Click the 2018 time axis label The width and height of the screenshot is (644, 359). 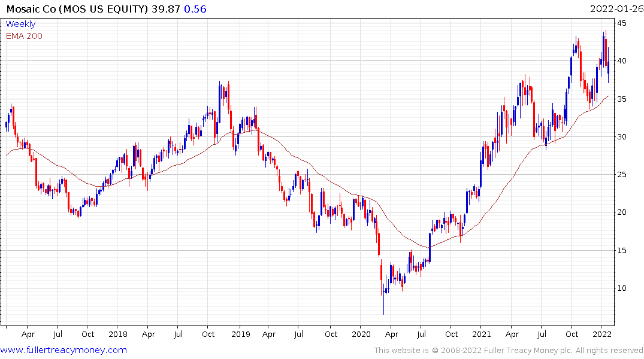point(118,334)
